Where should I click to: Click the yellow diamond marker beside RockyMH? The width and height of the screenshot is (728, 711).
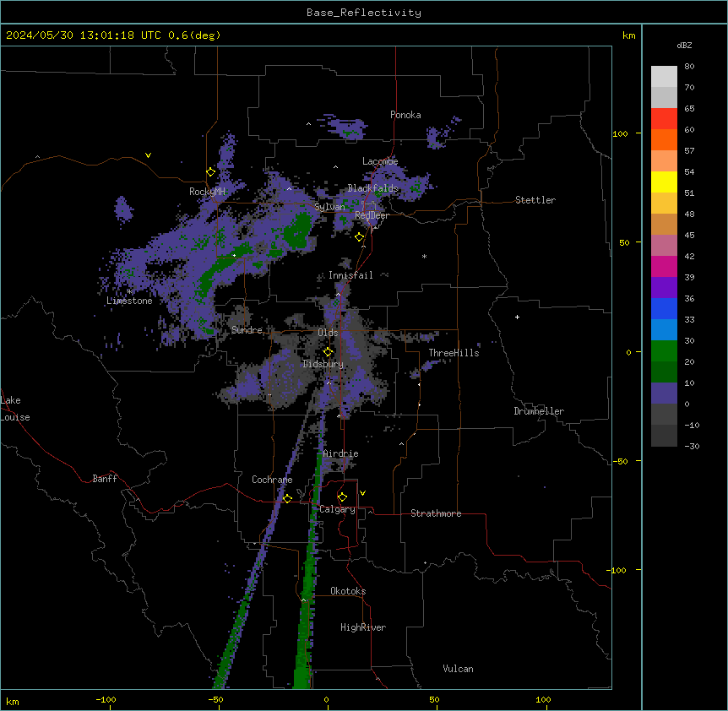tap(211, 172)
